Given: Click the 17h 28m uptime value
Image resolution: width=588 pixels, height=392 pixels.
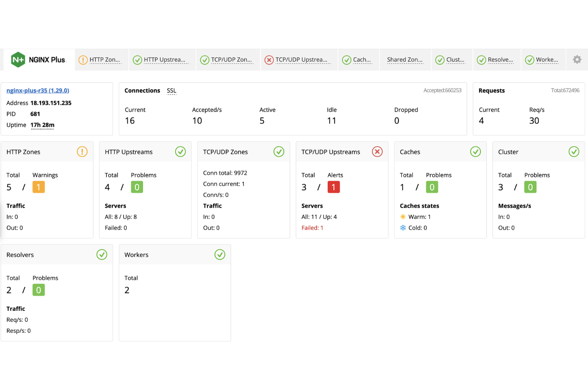Looking at the screenshot, I should point(43,125).
